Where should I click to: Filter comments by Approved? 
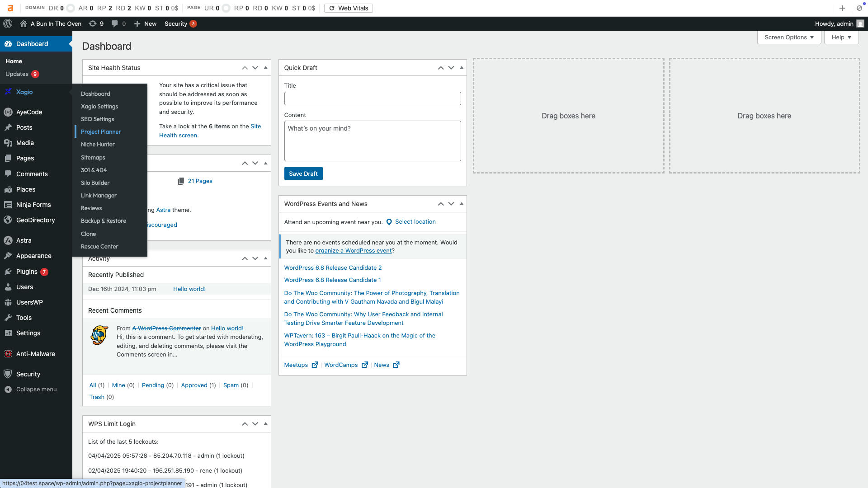[194, 385]
